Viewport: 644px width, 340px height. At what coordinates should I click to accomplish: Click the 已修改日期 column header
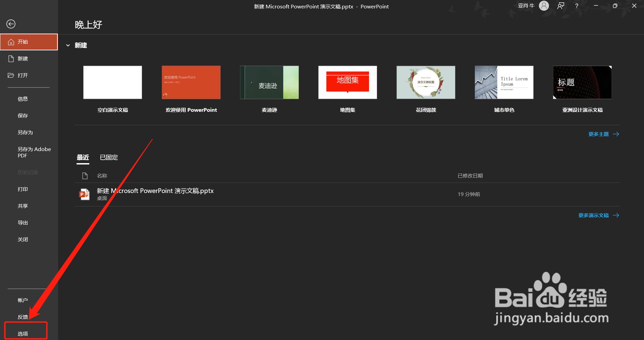point(470,176)
